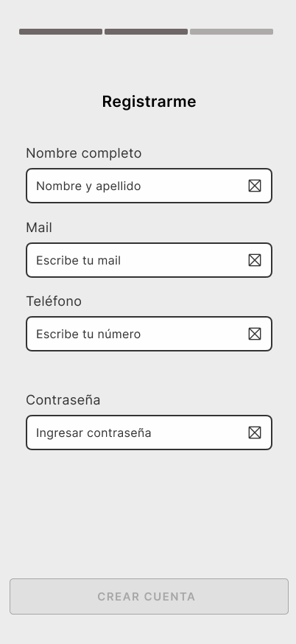Click the CREAR CUENTA button
Viewport: 296px width, 644px height.
point(149,596)
